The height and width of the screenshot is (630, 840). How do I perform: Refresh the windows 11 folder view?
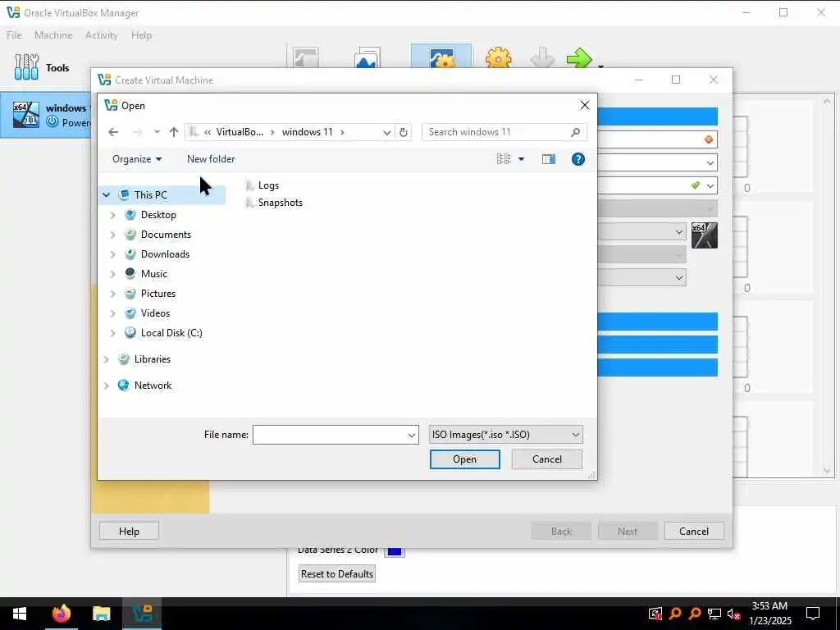(404, 132)
